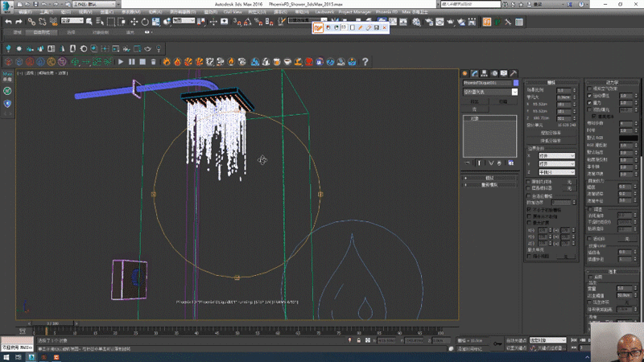Expand second collapsed rollout with plus sign
644x362 pixels.
(x=465, y=185)
